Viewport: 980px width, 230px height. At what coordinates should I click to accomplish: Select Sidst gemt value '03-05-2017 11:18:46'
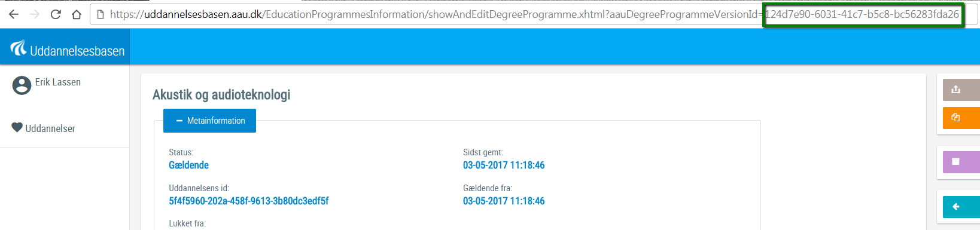(504, 165)
